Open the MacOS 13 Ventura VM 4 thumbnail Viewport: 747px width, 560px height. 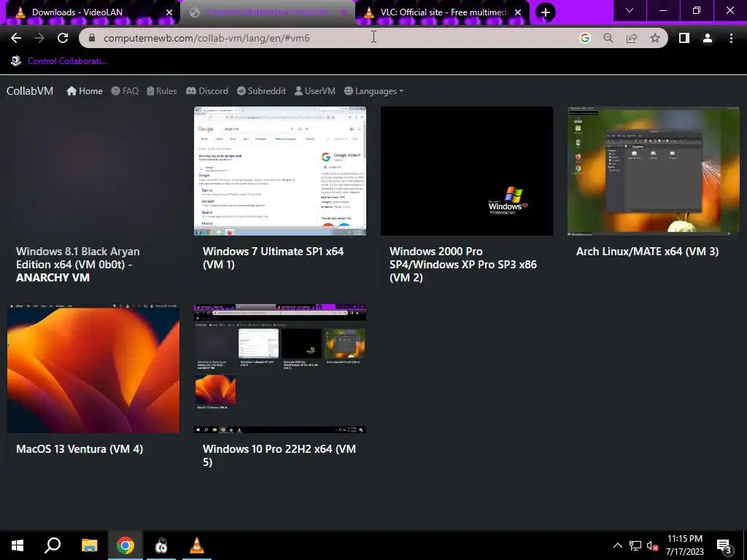tap(93, 368)
